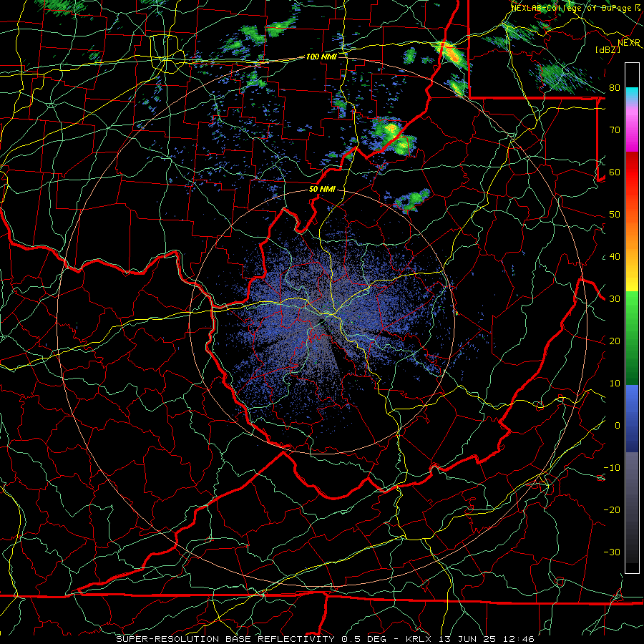The image size is (644, 644).
Task: Click the 10 value on dBZ scale
Action: click(x=615, y=384)
